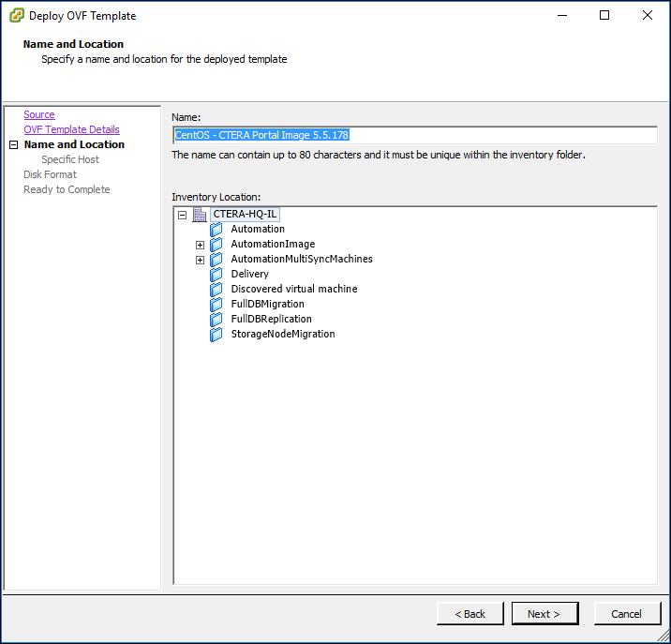
Task: Click the window resize grip corner
Action: click(x=664, y=636)
